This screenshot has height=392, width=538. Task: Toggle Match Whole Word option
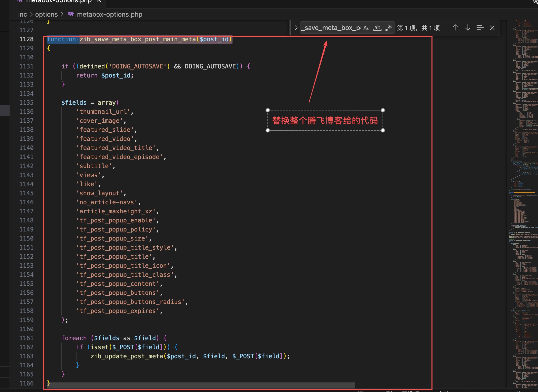pyautogui.click(x=377, y=28)
